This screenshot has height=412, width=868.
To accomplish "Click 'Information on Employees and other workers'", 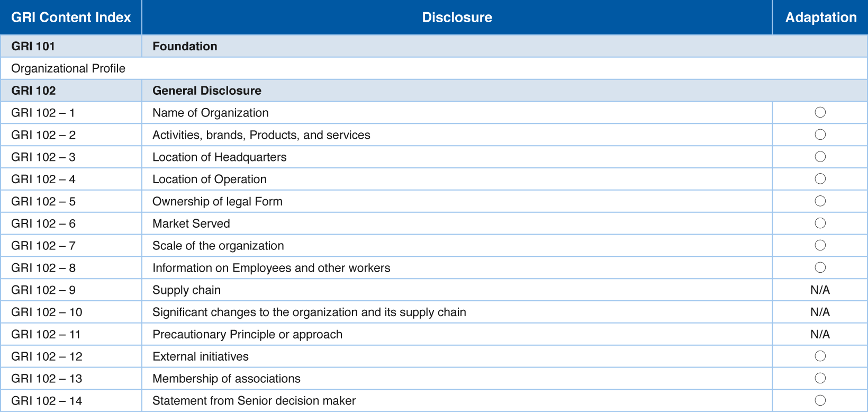I will 272,268.
